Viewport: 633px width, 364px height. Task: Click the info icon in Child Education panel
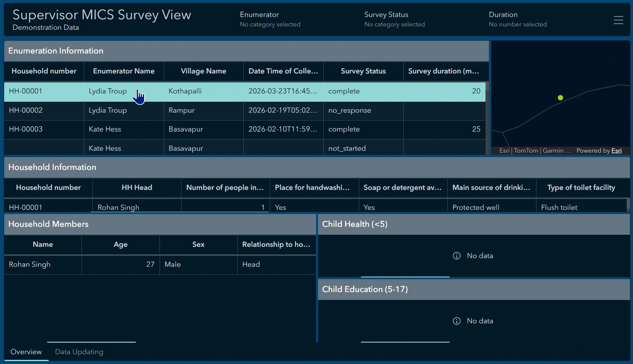pyautogui.click(x=456, y=321)
